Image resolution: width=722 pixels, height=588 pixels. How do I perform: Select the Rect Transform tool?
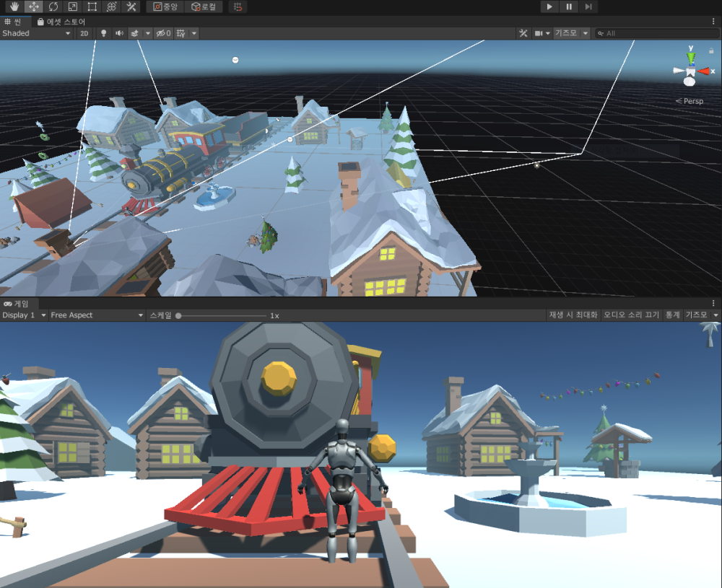(92, 6)
